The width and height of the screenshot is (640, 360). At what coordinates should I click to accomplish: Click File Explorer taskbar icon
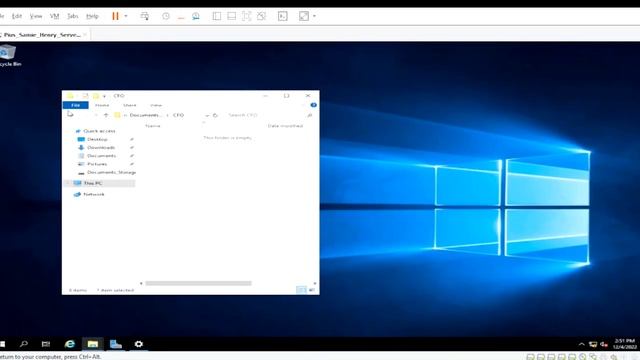93,344
